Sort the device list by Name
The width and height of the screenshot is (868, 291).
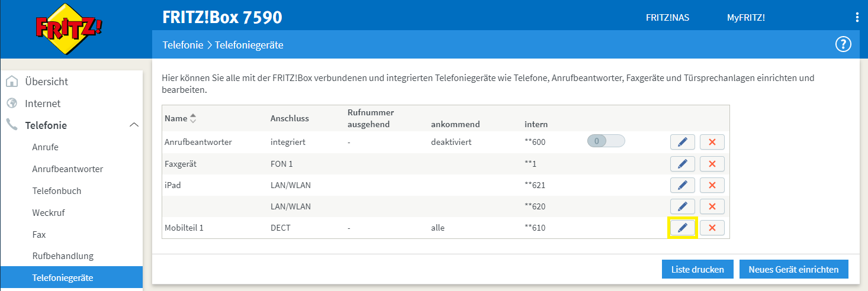click(192, 119)
